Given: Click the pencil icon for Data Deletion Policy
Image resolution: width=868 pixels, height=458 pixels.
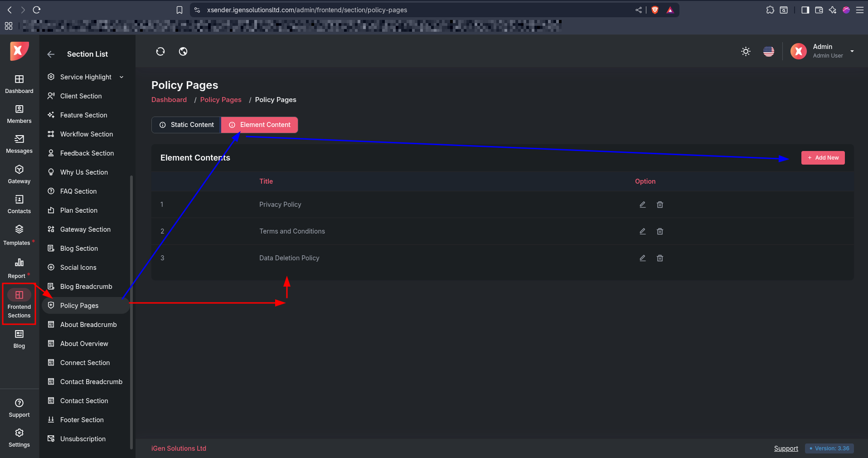Looking at the screenshot, I should [x=642, y=258].
